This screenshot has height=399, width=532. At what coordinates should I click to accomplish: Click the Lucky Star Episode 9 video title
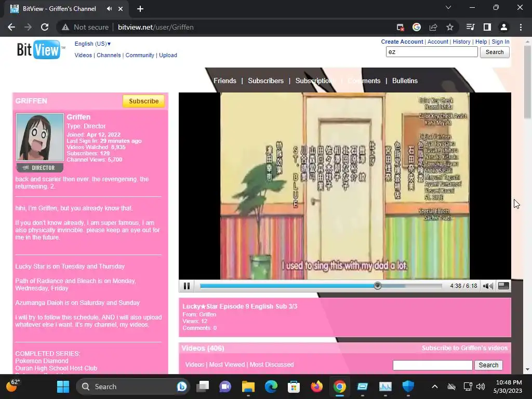coord(240,307)
